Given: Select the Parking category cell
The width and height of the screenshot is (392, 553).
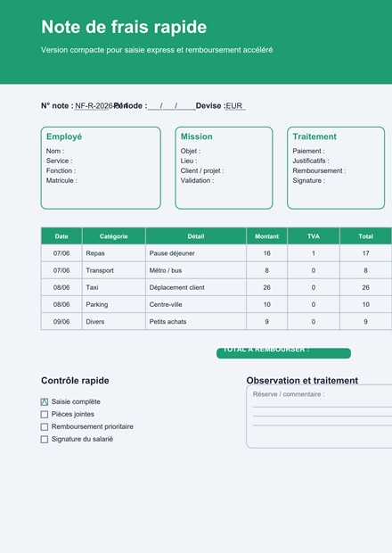Looking at the screenshot, I should [114, 304].
